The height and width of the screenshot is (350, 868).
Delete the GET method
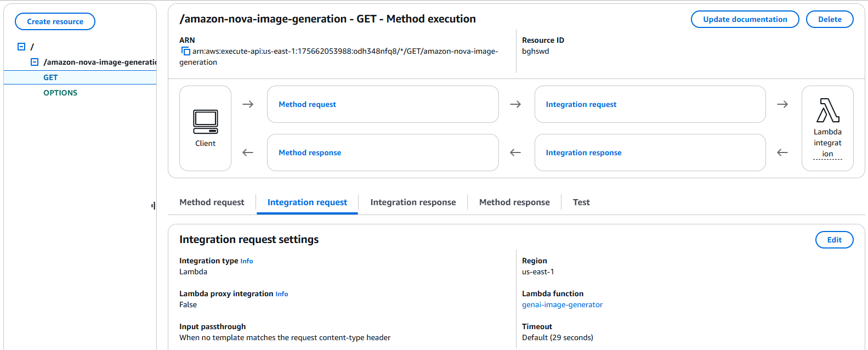pyautogui.click(x=830, y=19)
